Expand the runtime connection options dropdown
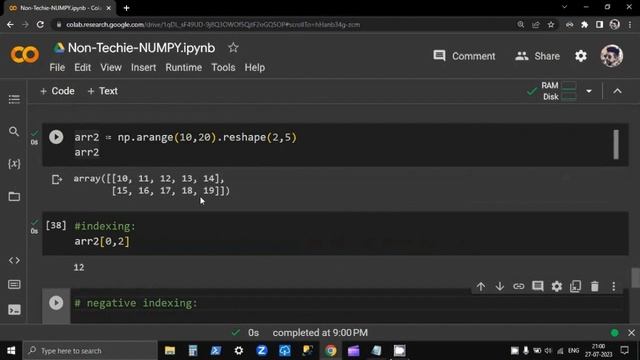Screen dimensions: 640x360 point(589,91)
